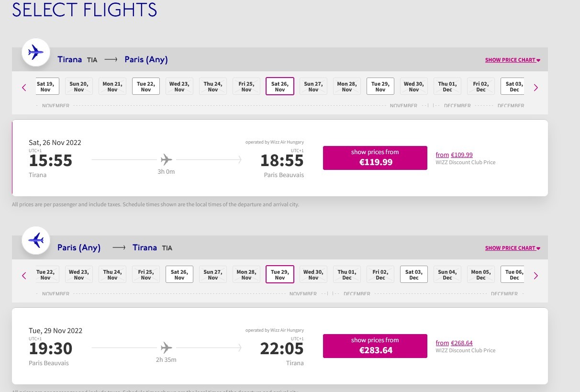Pick Sat 19, Nov outbound date
The width and height of the screenshot is (580, 392).
click(x=46, y=87)
